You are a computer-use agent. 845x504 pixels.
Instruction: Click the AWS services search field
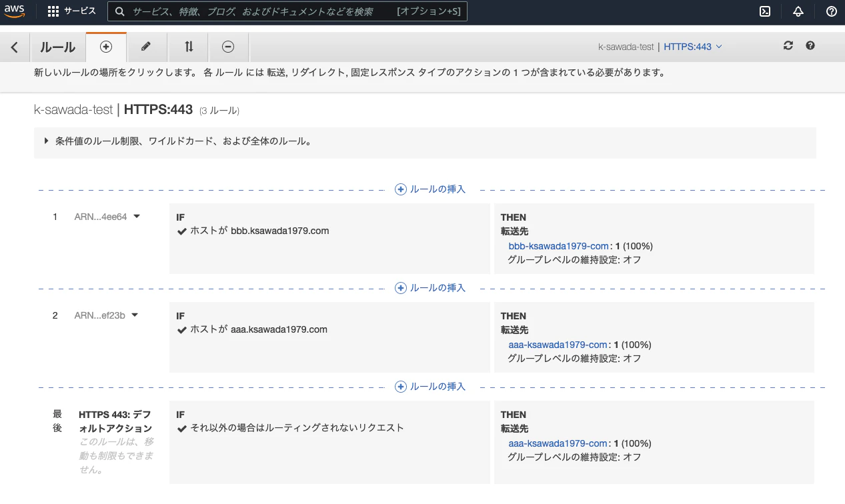[287, 11]
